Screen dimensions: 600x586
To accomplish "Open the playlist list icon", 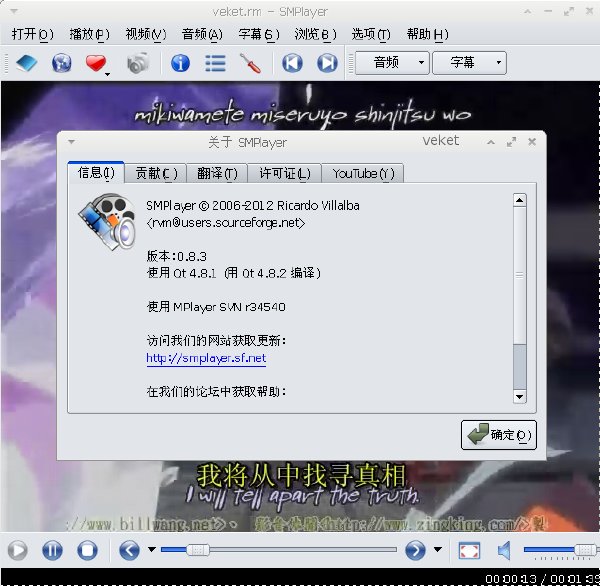I will 215,63.
